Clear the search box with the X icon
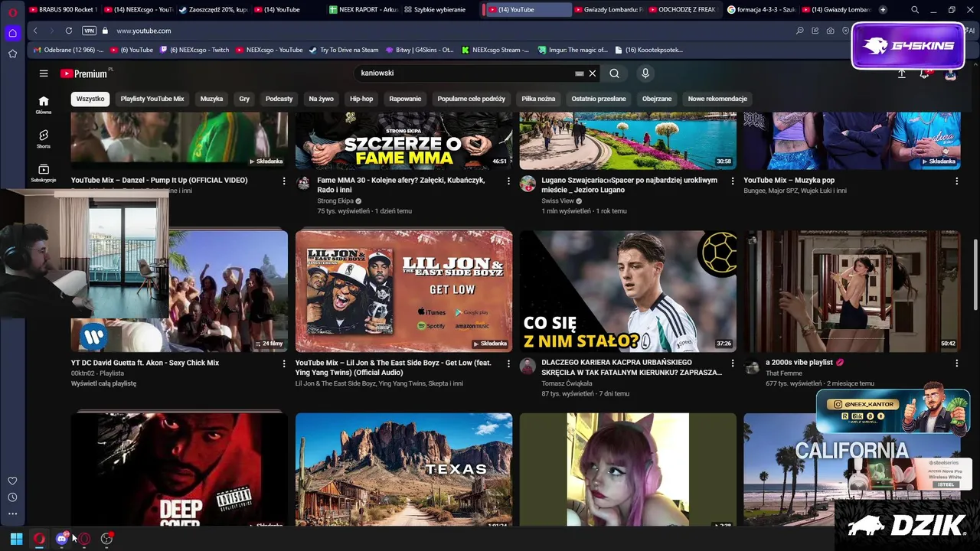The width and height of the screenshot is (980, 551). 592,73
